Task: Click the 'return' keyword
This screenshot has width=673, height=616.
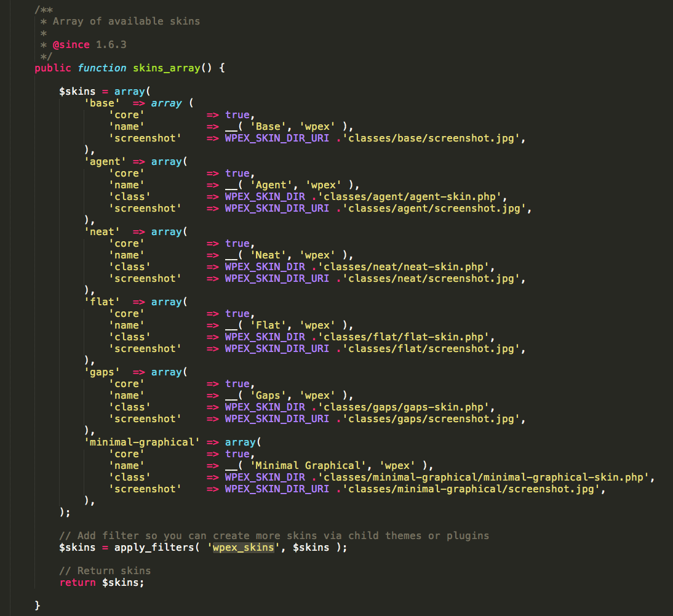Action: coord(78,582)
